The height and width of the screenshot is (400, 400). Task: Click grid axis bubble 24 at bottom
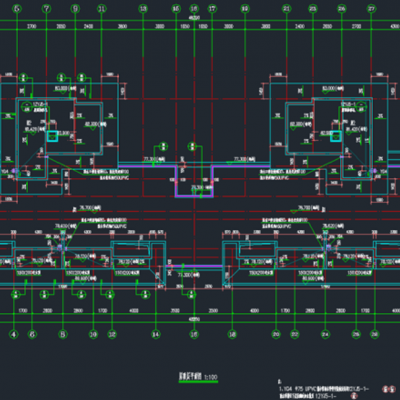(x=325, y=334)
